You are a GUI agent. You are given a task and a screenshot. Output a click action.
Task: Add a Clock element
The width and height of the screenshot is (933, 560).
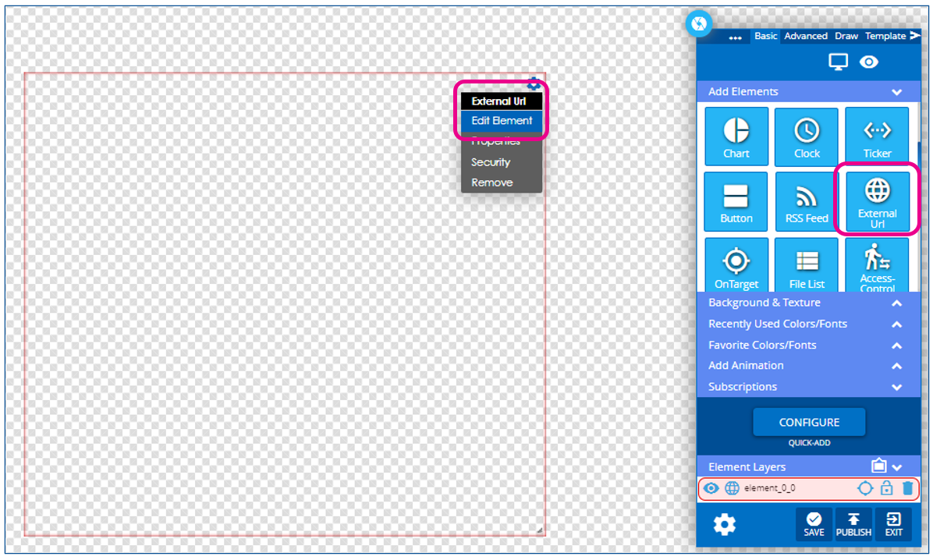click(806, 136)
